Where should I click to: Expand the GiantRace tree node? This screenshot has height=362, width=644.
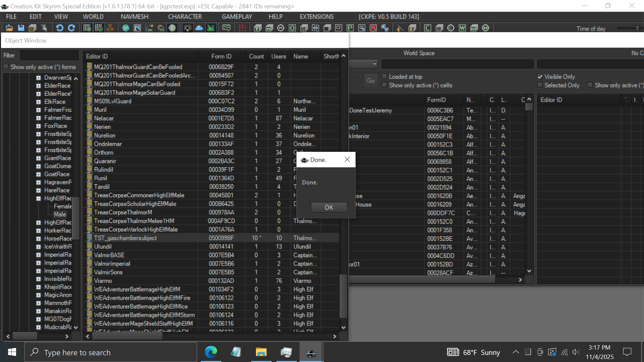(39, 158)
